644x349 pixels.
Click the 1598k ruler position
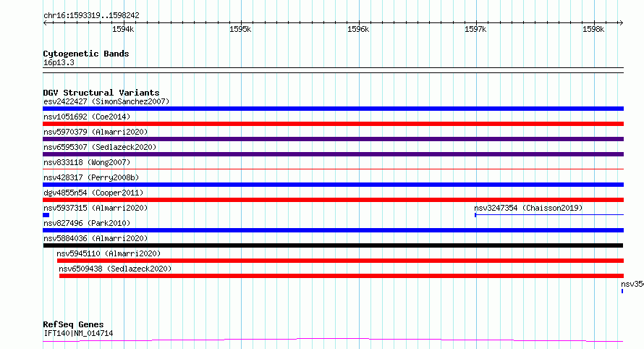[593, 29]
